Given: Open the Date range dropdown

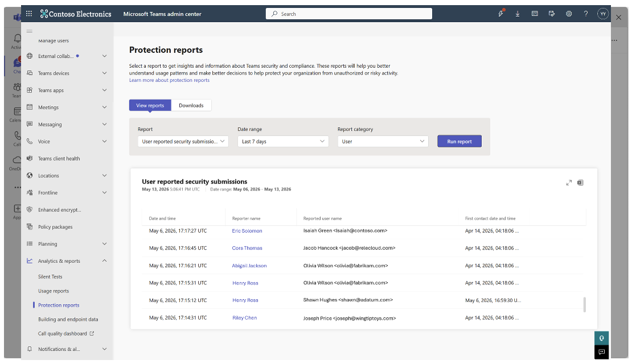Looking at the screenshot, I should pos(283,141).
